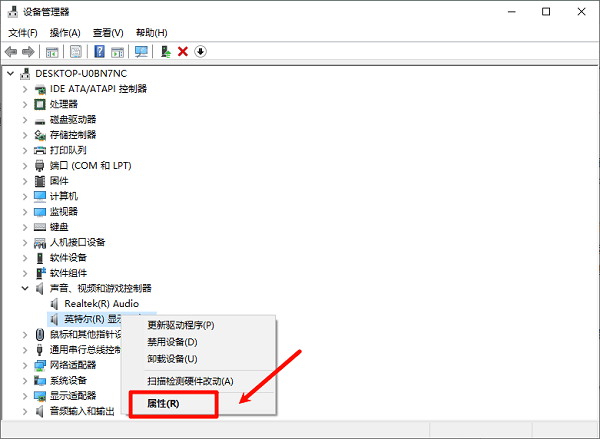Viewport: 600px width, 439px height.
Task: Minimize the 设备管理器 window
Action: click(512, 12)
